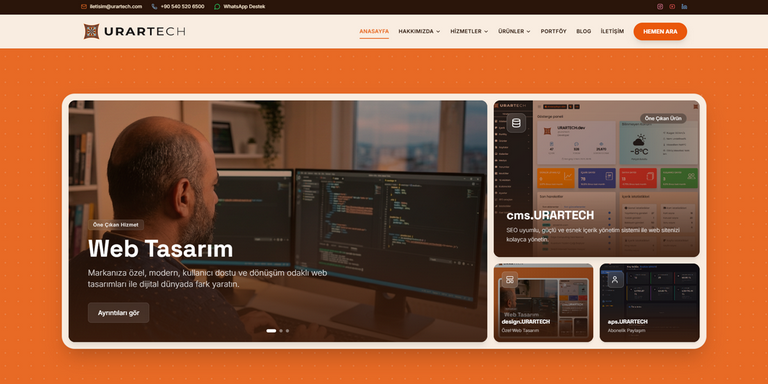
Task: Open the ÜRÜNLER menu item
Action: click(511, 31)
